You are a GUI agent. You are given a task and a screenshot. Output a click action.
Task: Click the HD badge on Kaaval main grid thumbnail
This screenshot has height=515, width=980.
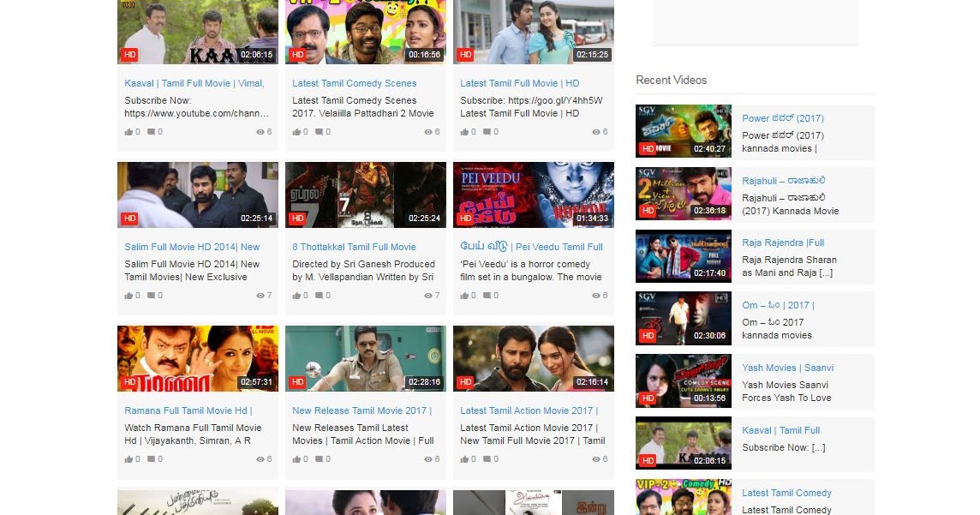point(129,54)
